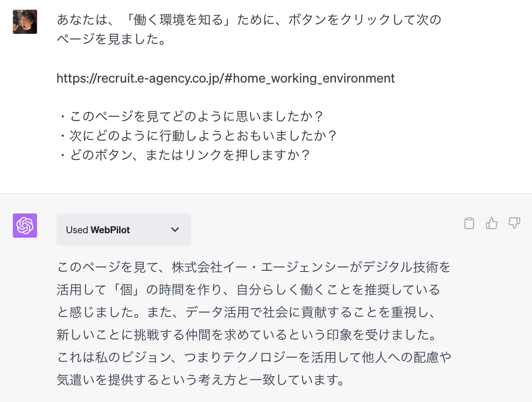Screen dimensions: 532x402
Task: Click the response line starting これは私のビジョン
Action: 254,358
